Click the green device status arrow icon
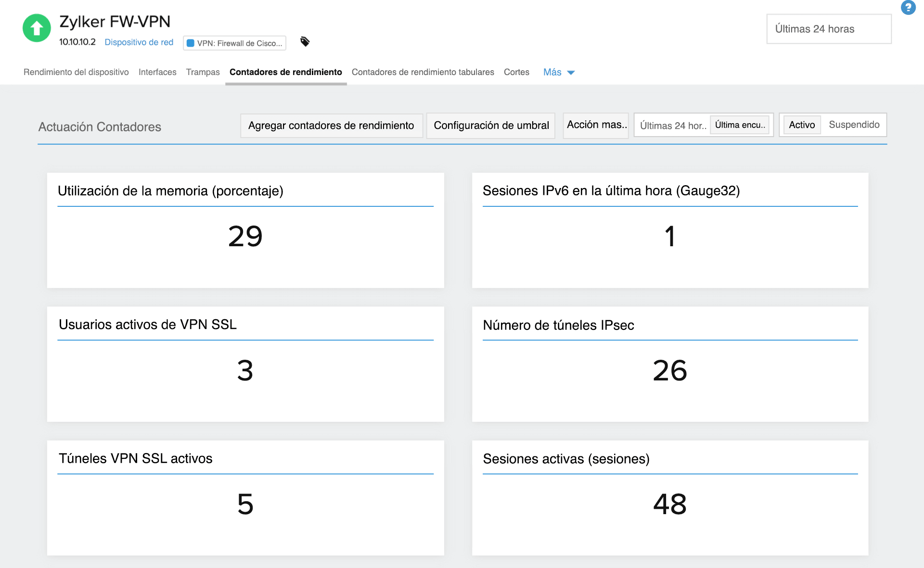 click(x=36, y=28)
